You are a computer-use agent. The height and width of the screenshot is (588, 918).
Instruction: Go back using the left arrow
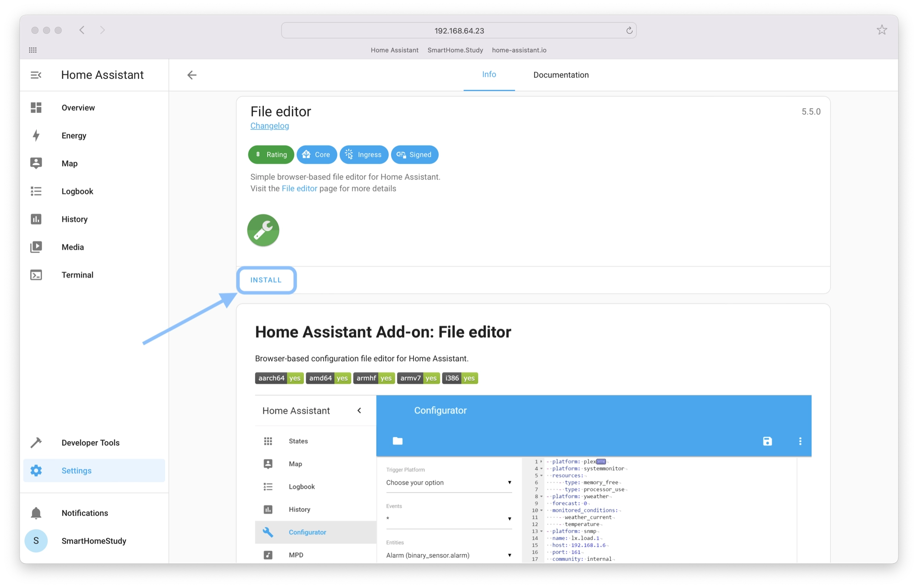pyautogui.click(x=192, y=75)
